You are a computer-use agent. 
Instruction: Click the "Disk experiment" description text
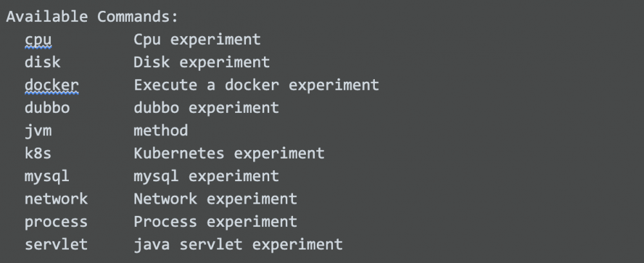coord(202,63)
